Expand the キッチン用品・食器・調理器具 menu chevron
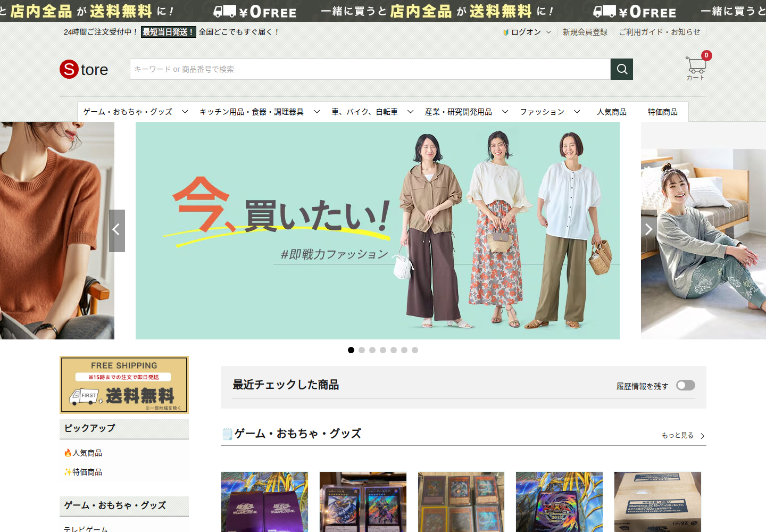The image size is (766, 532). (317, 112)
